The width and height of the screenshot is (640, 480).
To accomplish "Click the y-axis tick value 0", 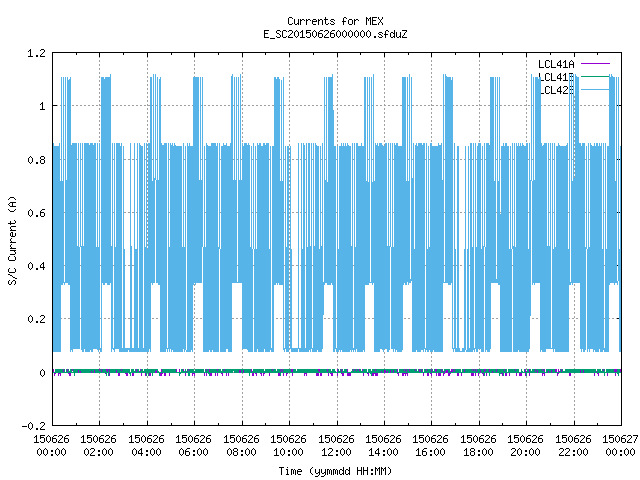I will [x=42, y=373].
